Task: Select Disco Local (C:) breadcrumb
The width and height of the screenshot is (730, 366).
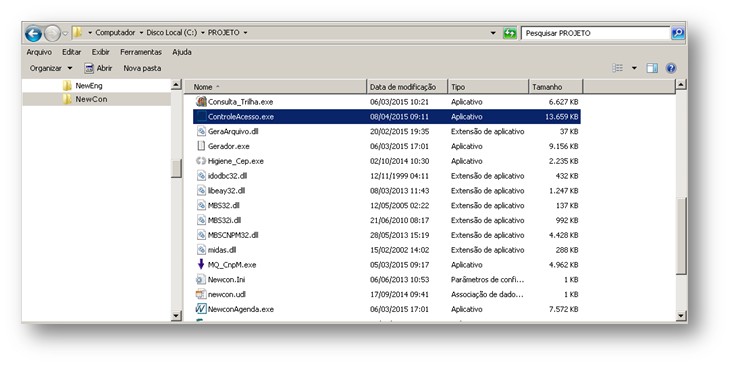Action: 171,33
